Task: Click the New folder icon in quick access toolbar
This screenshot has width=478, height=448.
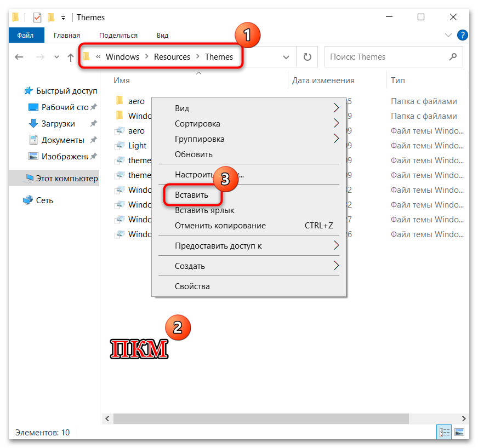Action: click(x=51, y=18)
